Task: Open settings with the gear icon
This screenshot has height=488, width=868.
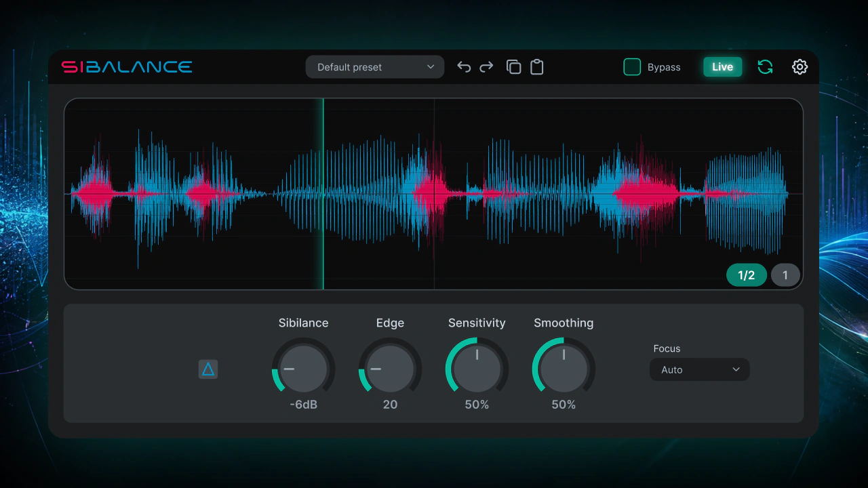Action: (800, 67)
